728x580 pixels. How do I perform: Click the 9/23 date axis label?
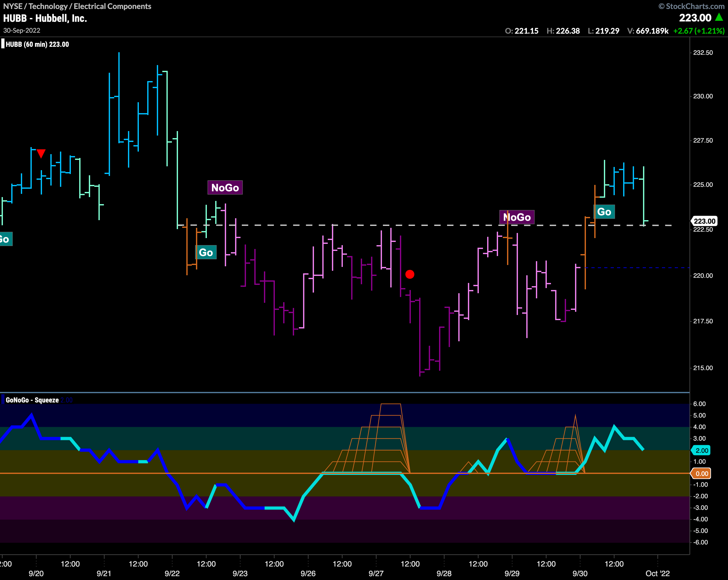point(240,573)
